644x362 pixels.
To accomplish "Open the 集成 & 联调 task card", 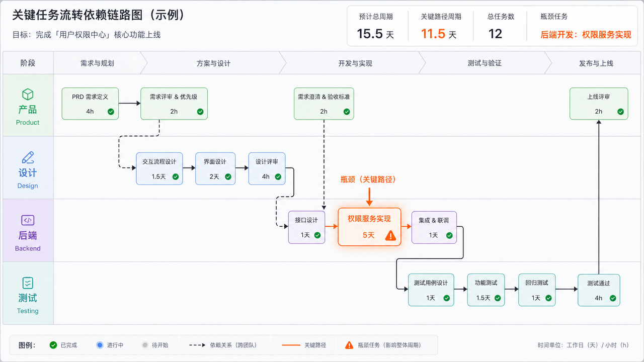I will (x=434, y=227).
